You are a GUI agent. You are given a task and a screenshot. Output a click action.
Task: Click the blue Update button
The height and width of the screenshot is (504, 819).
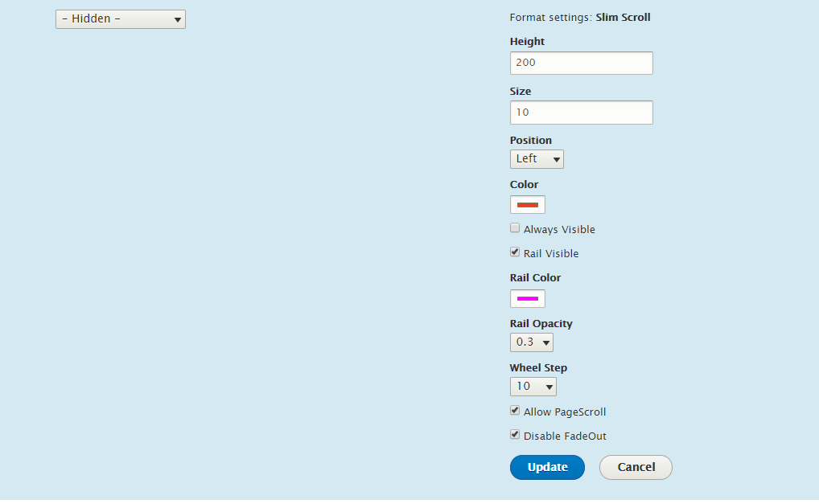(547, 468)
